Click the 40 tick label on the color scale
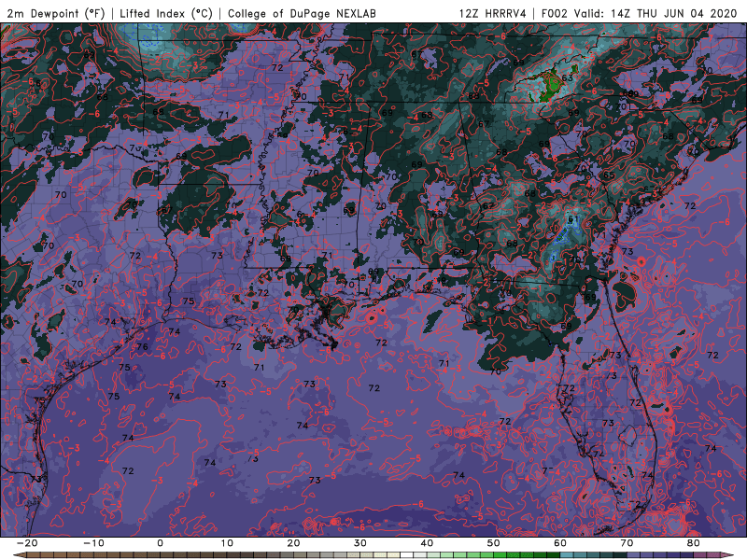The width and height of the screenshot is (747, 560). [427, 543]
